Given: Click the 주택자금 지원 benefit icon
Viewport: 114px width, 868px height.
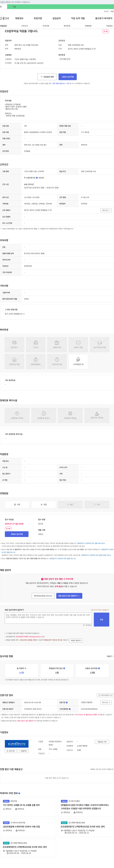Looking at the screenshot, I should coord(14,362).
